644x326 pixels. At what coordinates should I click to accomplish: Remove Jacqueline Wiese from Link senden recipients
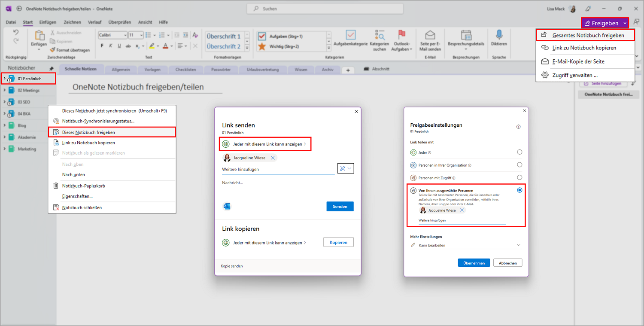point(273,158)
